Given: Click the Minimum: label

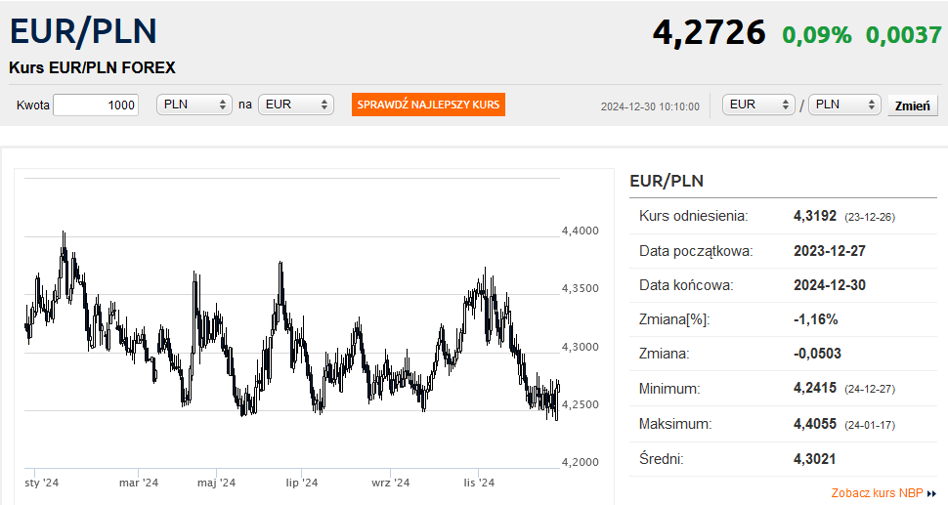Looking at the screenshot, I should coord(669,388).
